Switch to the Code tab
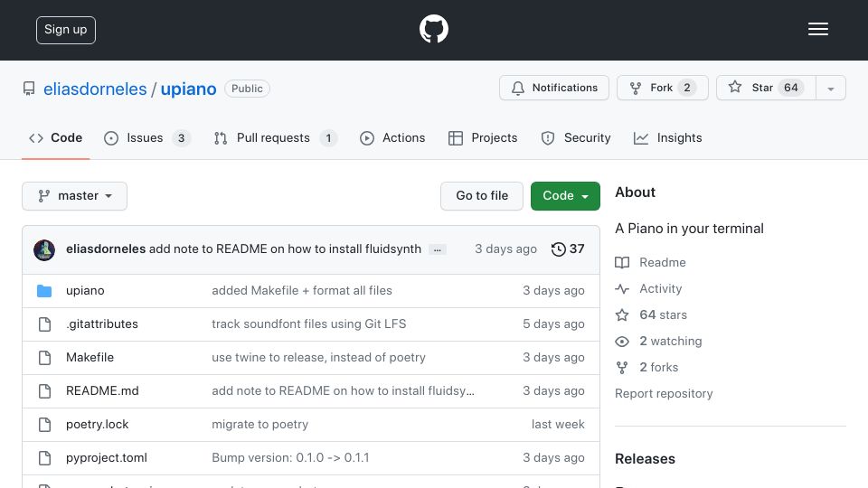868x488 pixels. click(x=55, y=137)
